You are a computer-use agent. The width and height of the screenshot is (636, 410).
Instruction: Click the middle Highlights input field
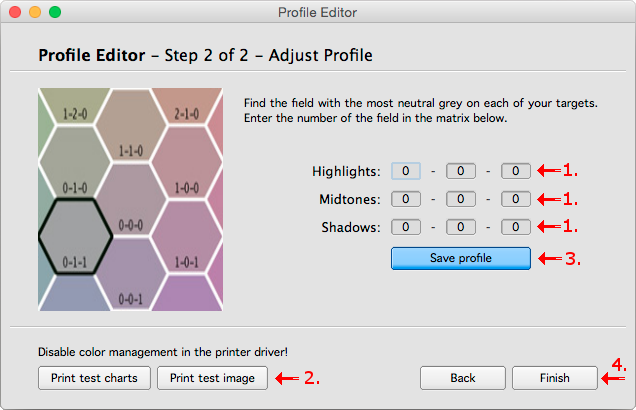click(x=460, y=171)
